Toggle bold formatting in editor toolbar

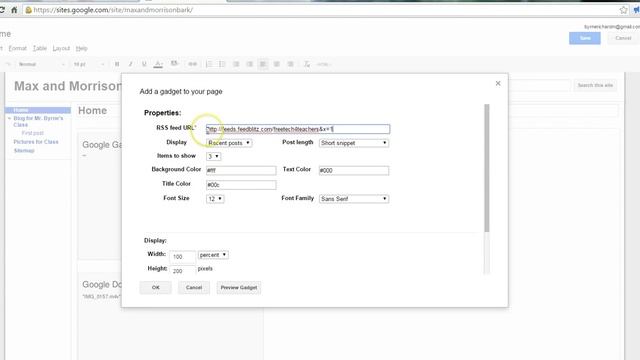(117, 64)
